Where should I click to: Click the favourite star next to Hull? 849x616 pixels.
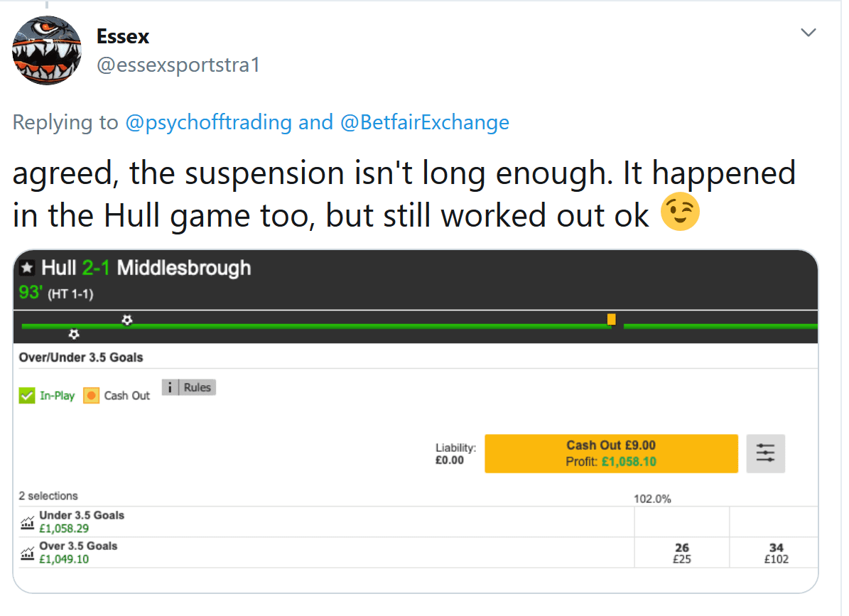point(27,267)
